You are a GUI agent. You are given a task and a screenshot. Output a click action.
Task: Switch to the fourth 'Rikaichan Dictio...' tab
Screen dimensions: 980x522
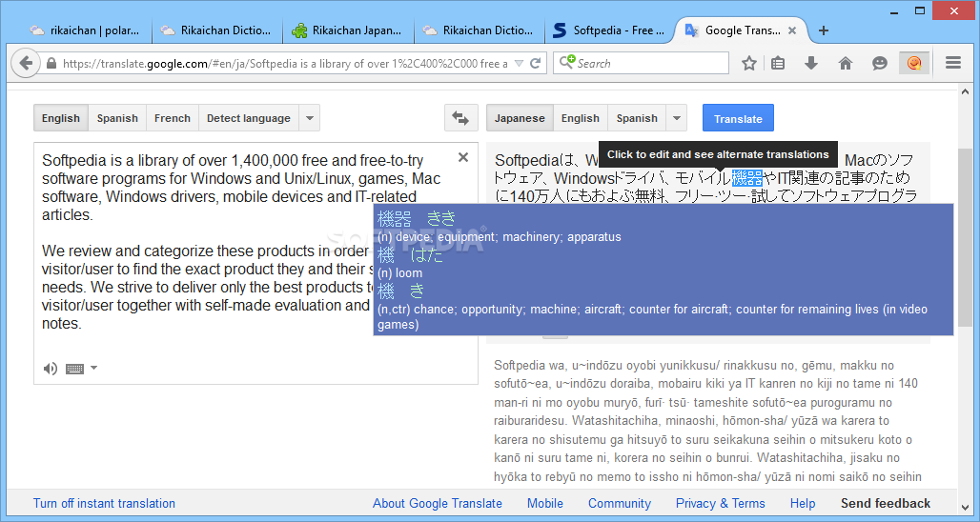[480, 30]
